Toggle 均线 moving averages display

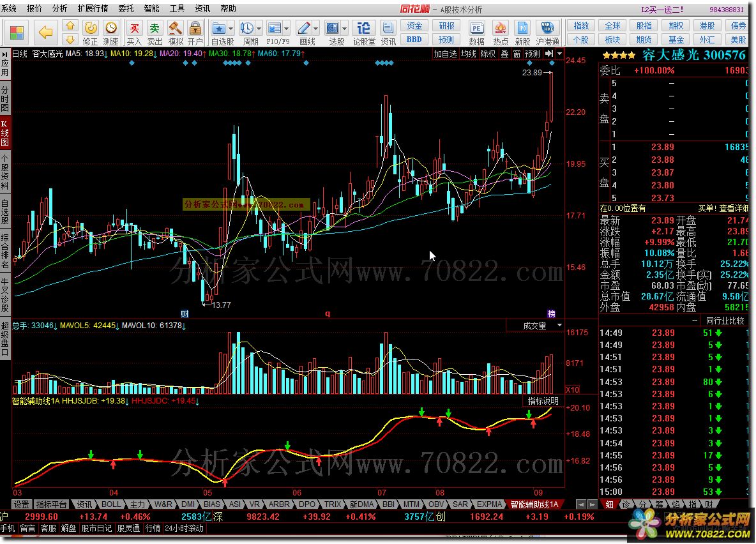point(468,54)
